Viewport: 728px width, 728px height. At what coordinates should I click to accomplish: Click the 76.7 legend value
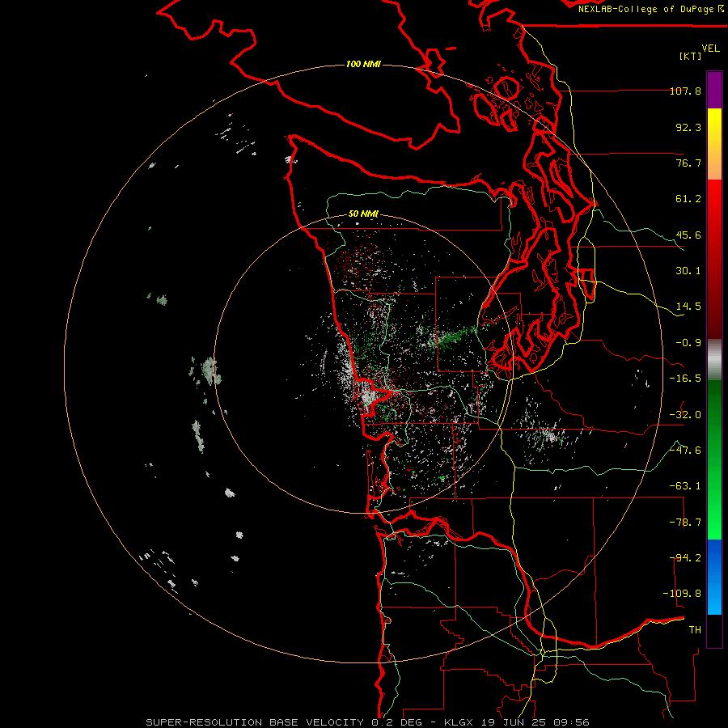pyautogui.click(x=688, y=163)
